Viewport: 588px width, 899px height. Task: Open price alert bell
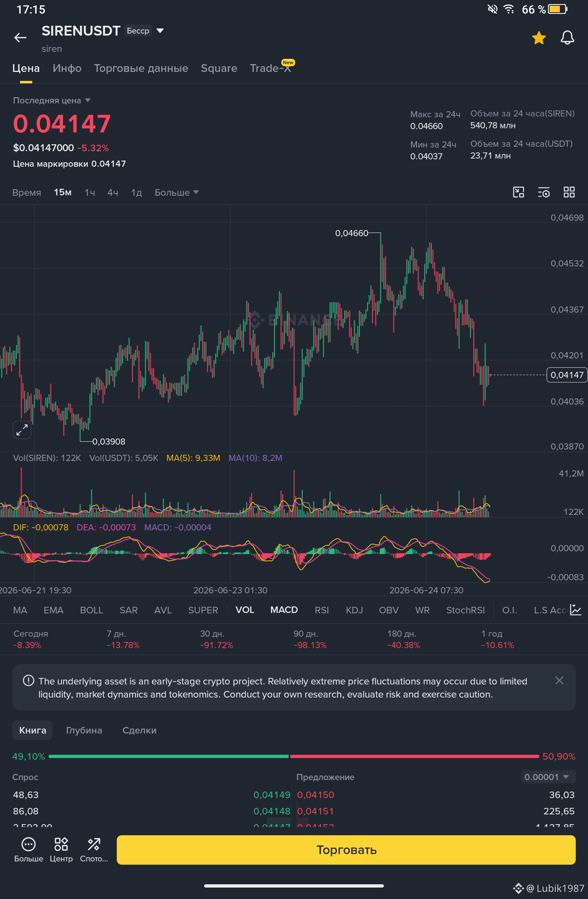coord(567,38)
